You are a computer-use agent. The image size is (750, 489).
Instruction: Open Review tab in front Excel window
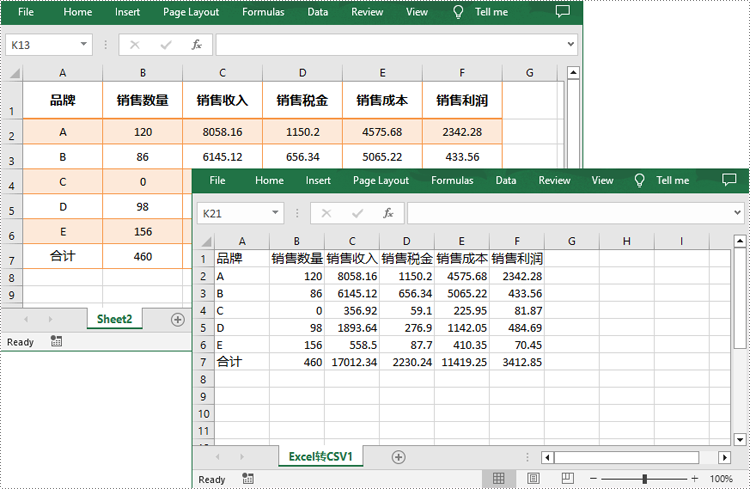tap(554, 180)
